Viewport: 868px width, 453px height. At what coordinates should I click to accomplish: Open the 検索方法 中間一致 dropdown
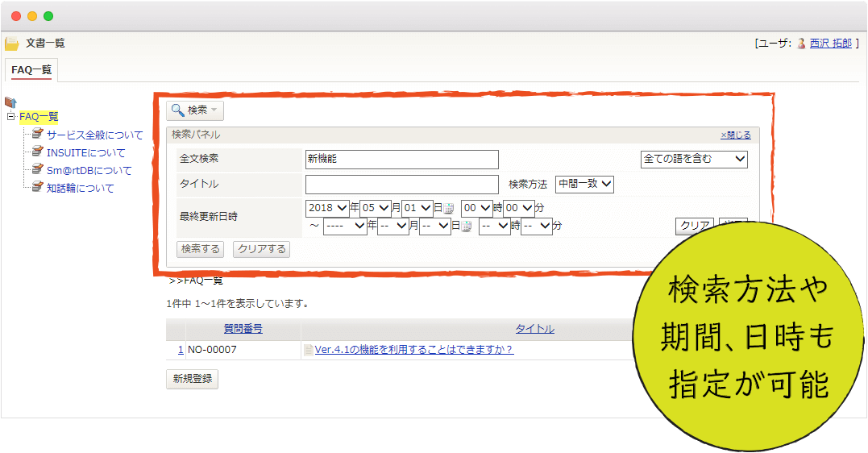point(584,184)
